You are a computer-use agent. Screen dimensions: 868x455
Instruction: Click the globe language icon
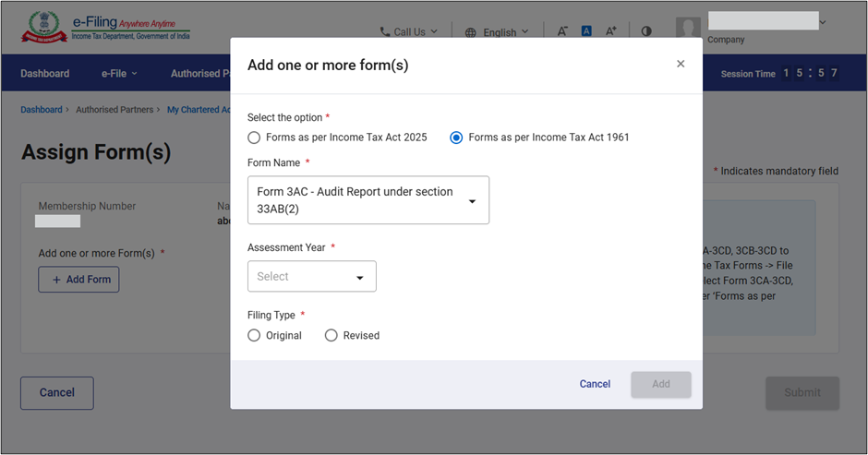pyautogui.click(x=471, y=32)
